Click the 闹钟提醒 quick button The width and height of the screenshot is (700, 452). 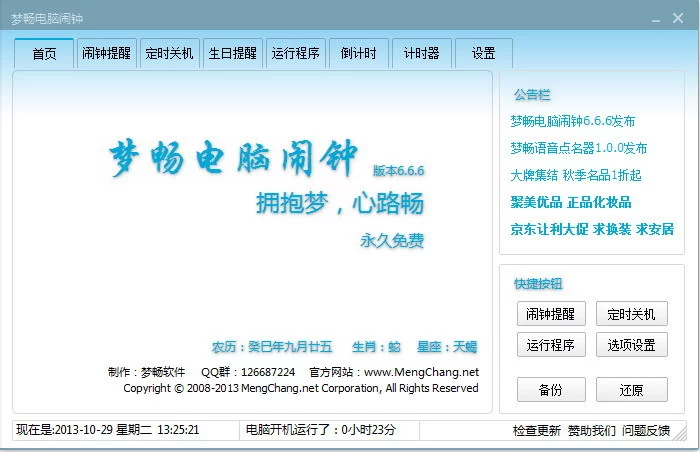point(551,314)
